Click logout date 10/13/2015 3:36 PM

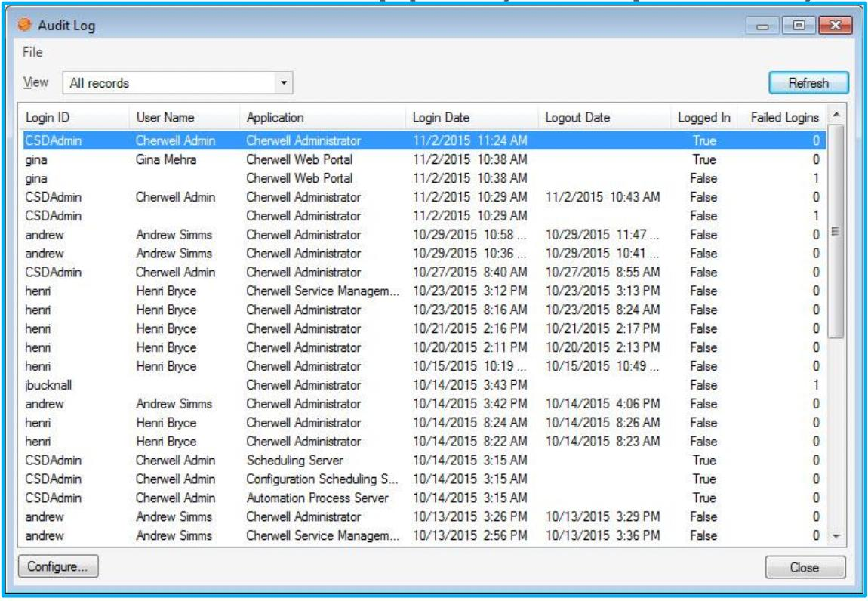tap(603, 536)
